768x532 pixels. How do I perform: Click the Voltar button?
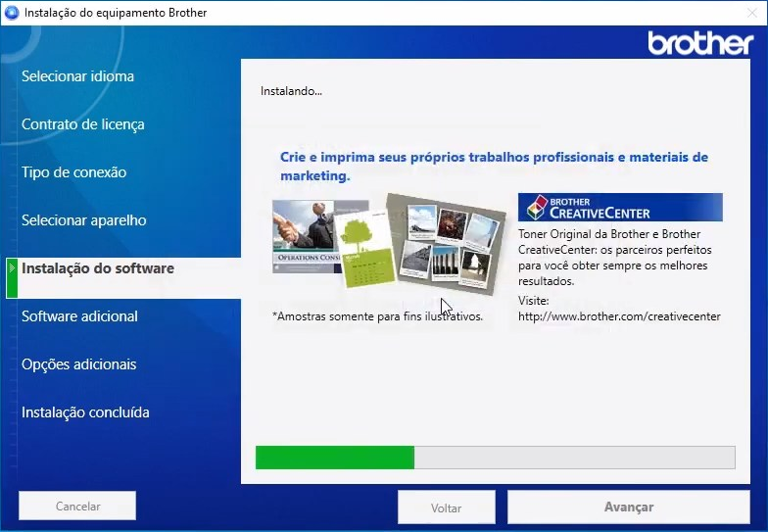click(x=447, y=508)
